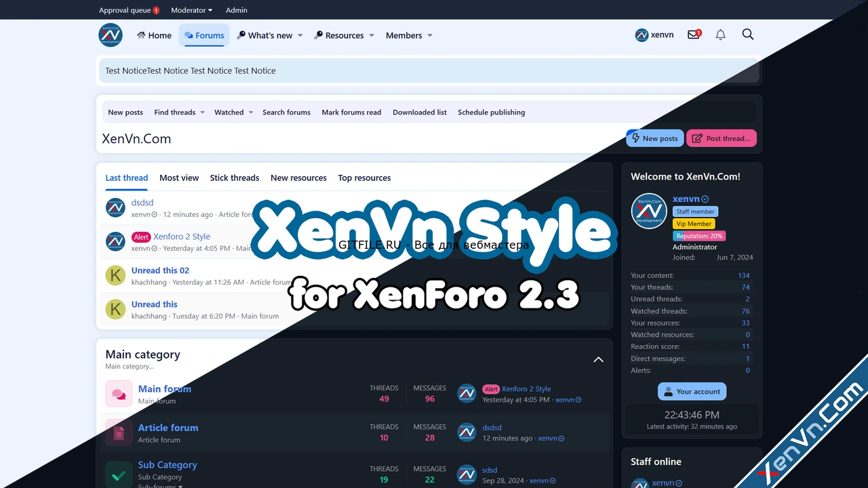This screenshot has width=868, height=488.
Task: Switch to the Last thread tab
Action: (x=127, y=178)
